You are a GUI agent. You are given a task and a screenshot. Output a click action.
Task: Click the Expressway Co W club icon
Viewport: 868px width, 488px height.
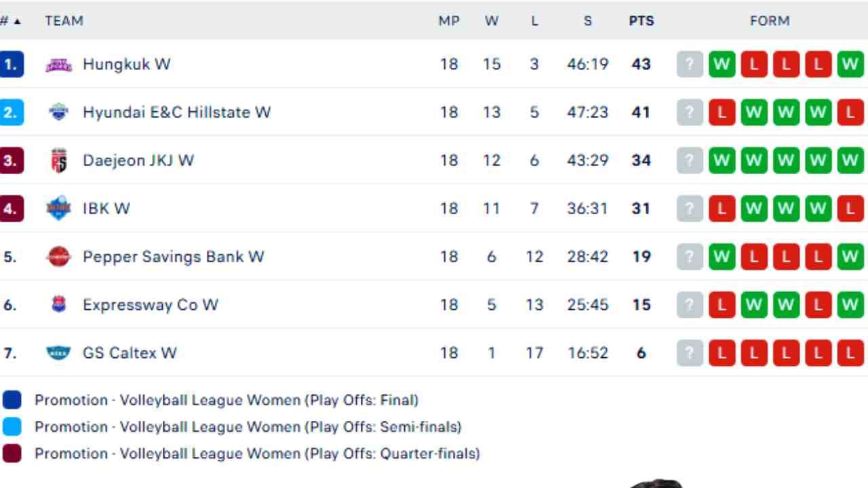pos(59,304)
